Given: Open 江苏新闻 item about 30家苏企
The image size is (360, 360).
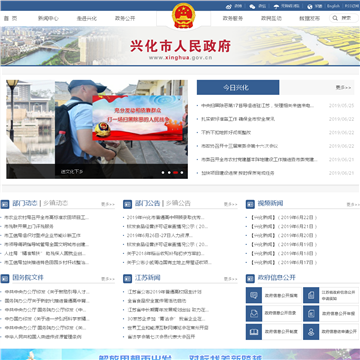Looking at the screenshot, I should pos(166,319).
